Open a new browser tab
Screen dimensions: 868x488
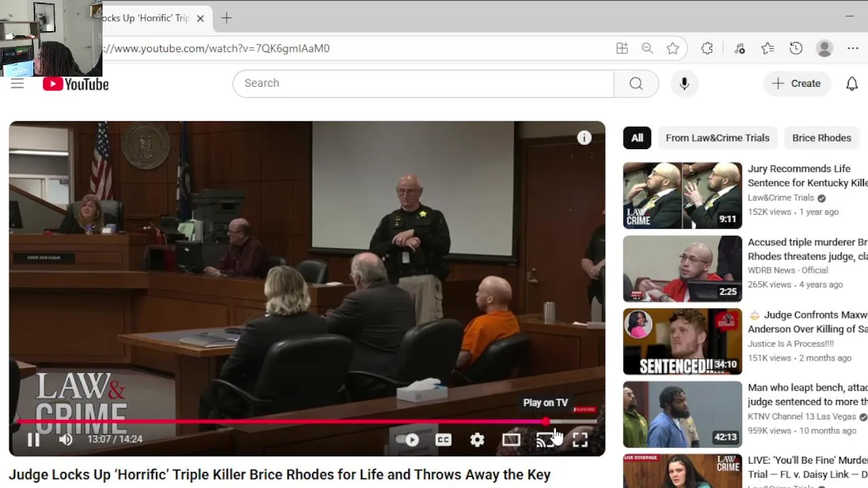point(226,18)
